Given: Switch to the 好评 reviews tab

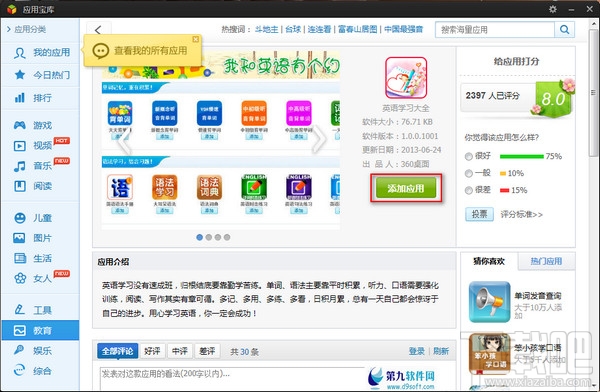Looking at the screenshot, I should click(152, 351).
